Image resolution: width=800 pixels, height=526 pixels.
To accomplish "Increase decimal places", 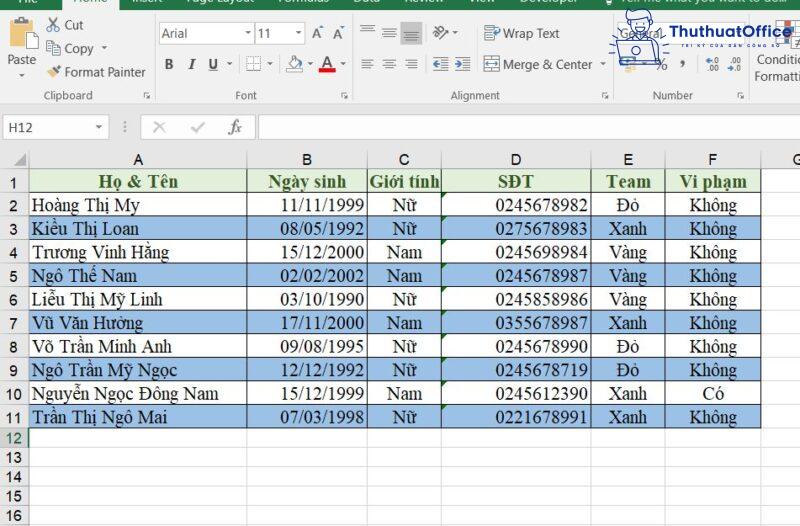I will point(712,64).
